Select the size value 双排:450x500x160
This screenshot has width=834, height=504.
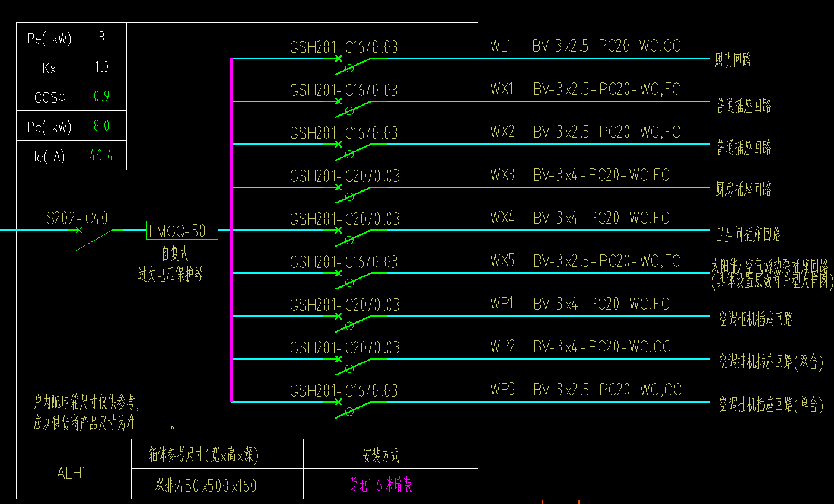206,486
